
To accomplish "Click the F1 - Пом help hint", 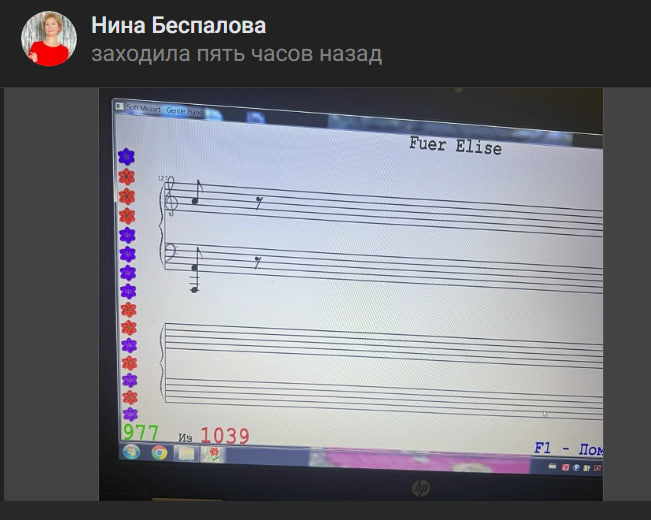I will click(x=568, y=449).
